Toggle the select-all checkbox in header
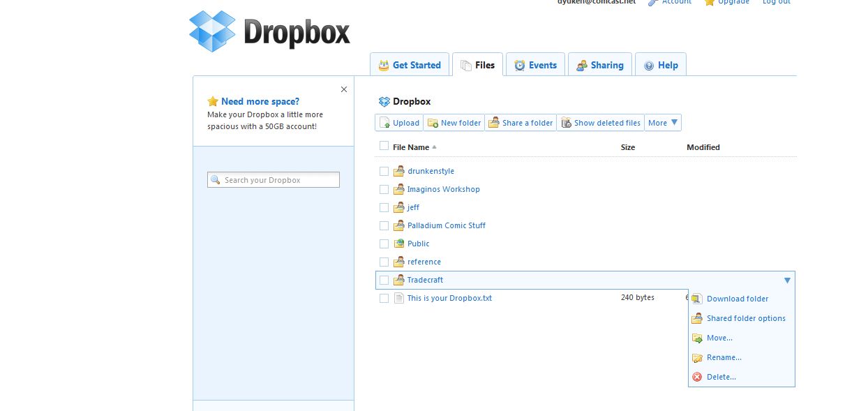Image resolution: width=868 pixels, height=411 pixels. [384, 146]
